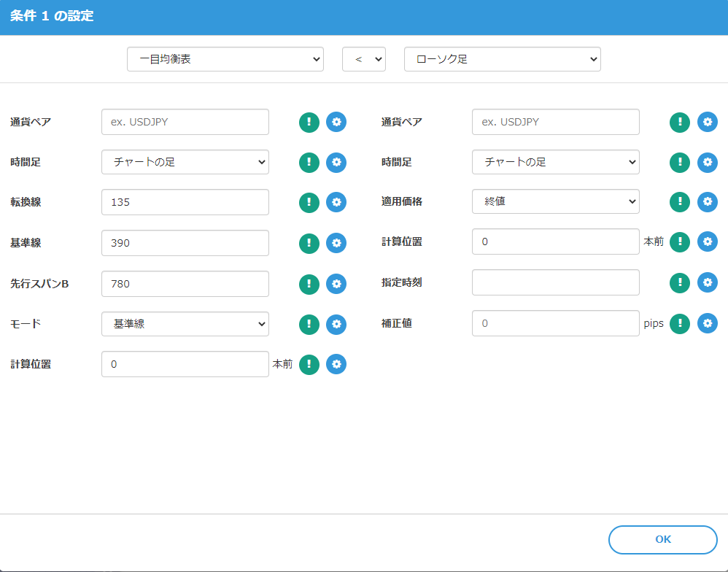This screenshot has width=728, height=572.
Task: Open gear settings for left 計算位置
Action: click(336, 365)
